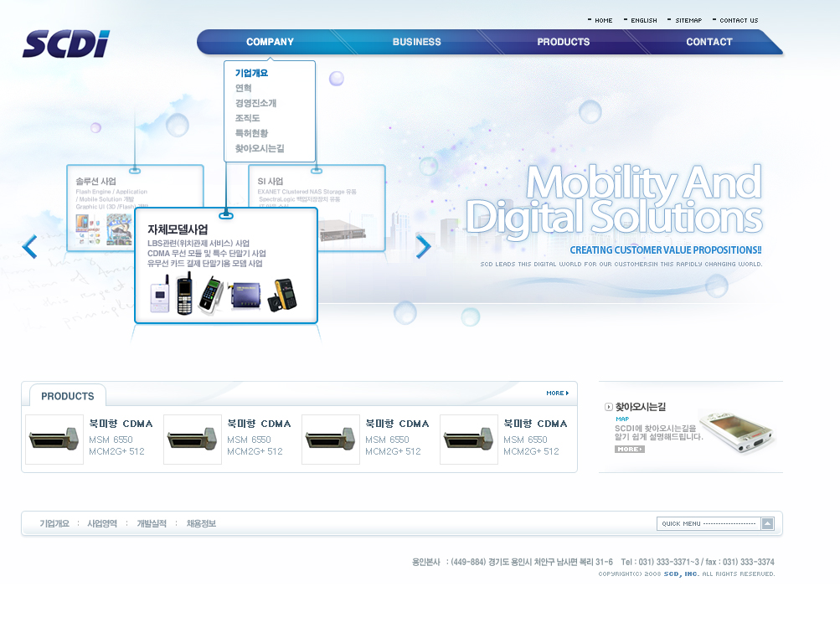
Task: Click the right carousel arrow
Action: coord(423,246)
